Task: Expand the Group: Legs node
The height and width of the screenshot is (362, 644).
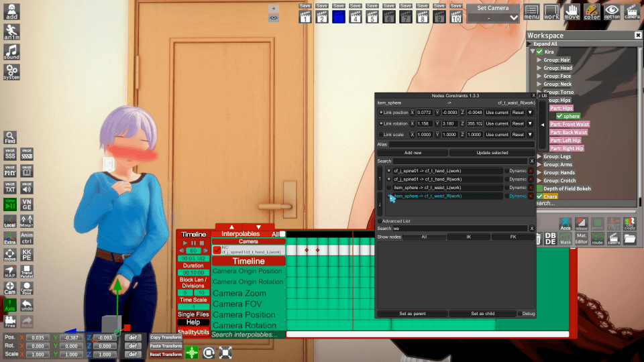Action: 539,156
